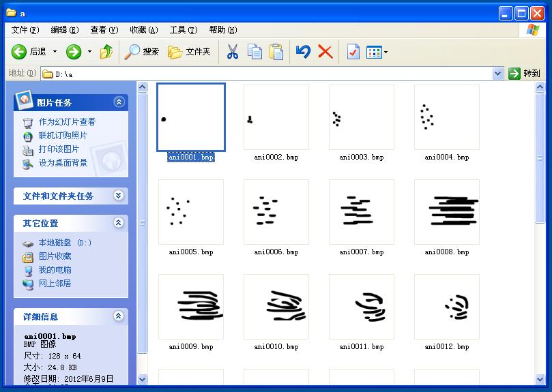Select the ani0001.bmp thumbnail

[x=191, y=117]
